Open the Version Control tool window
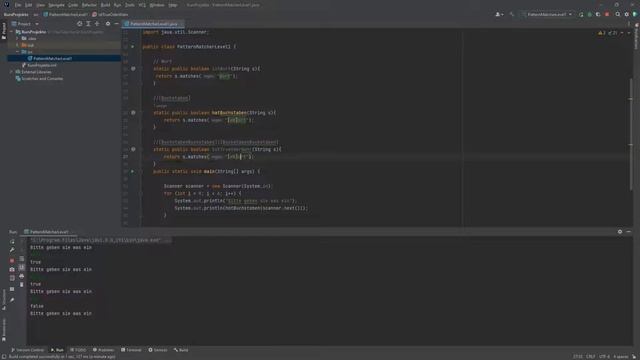This screenshot has height=360, width=640. (x=27, y=350)
